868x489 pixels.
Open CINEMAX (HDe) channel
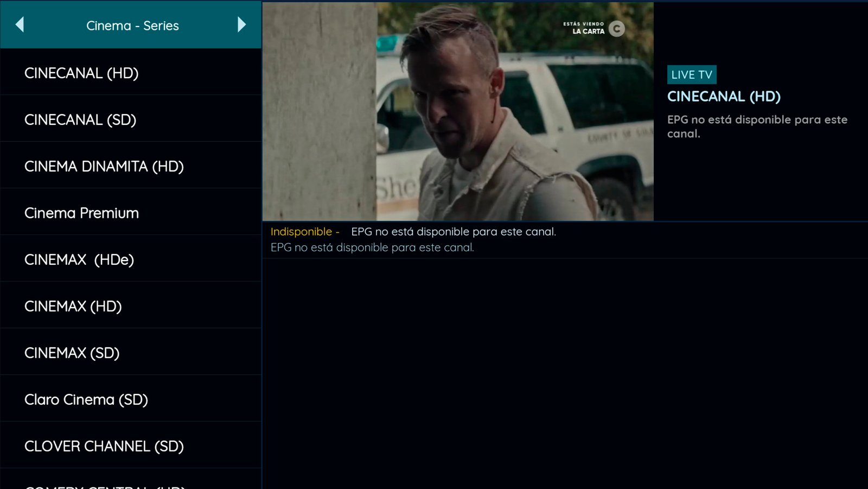point(79,259)
